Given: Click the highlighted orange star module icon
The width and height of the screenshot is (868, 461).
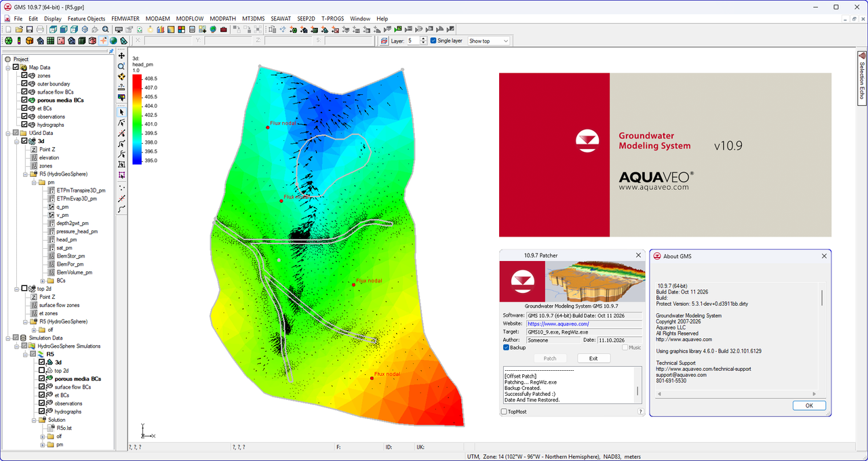Looking at the screenshot, I should (x=103, y=41).
